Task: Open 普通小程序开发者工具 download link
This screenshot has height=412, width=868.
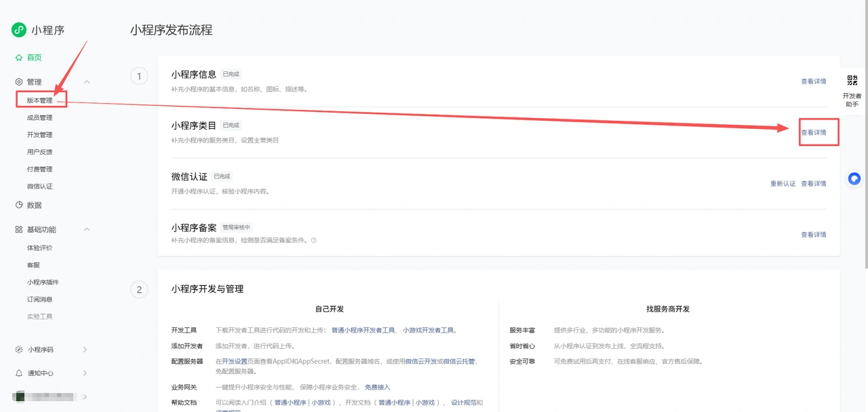Action: click(363, 331)
